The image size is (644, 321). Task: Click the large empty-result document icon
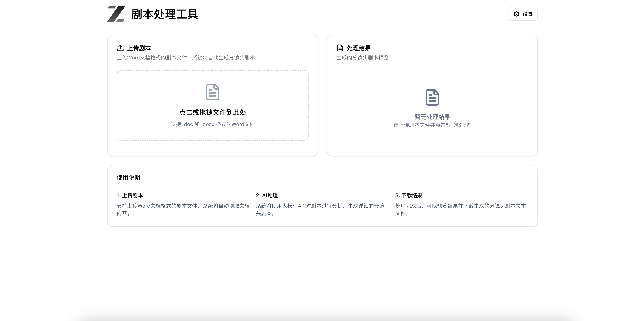point(432,97)
